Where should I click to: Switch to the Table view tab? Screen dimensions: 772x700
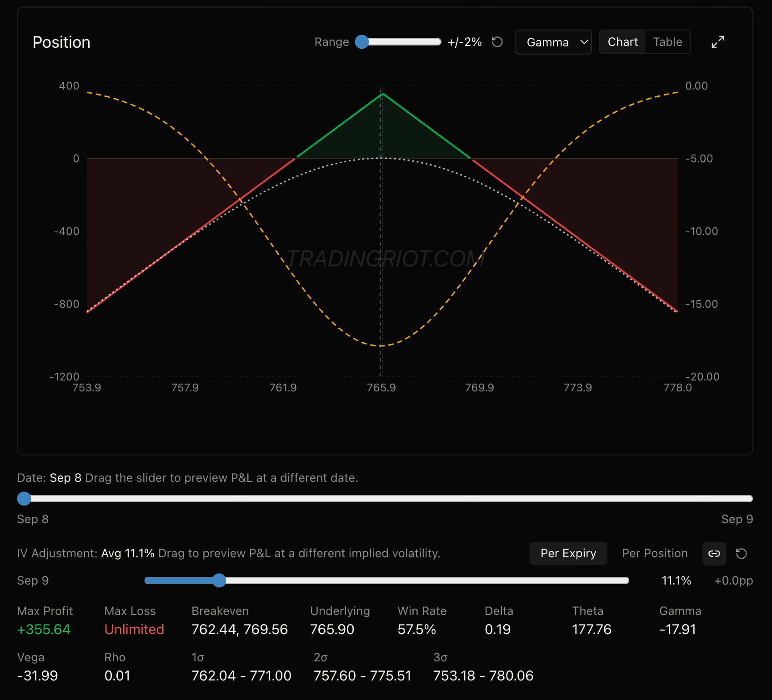667,42
